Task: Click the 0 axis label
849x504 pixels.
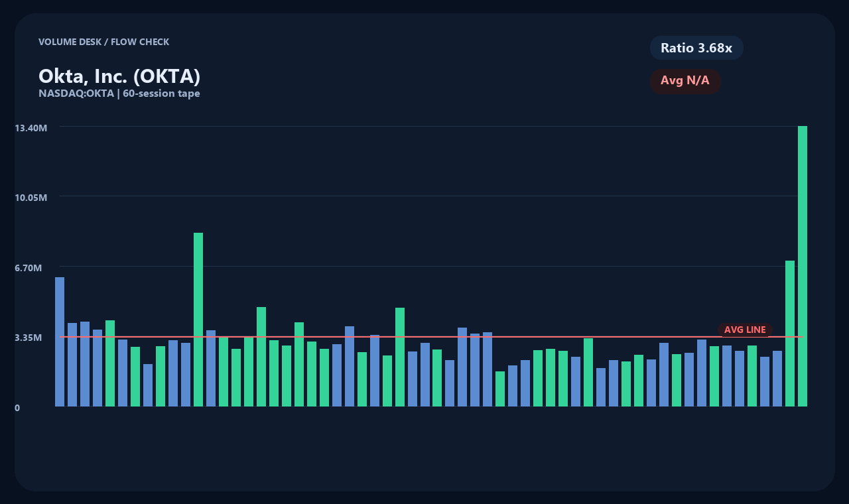Action: [17, 408]
